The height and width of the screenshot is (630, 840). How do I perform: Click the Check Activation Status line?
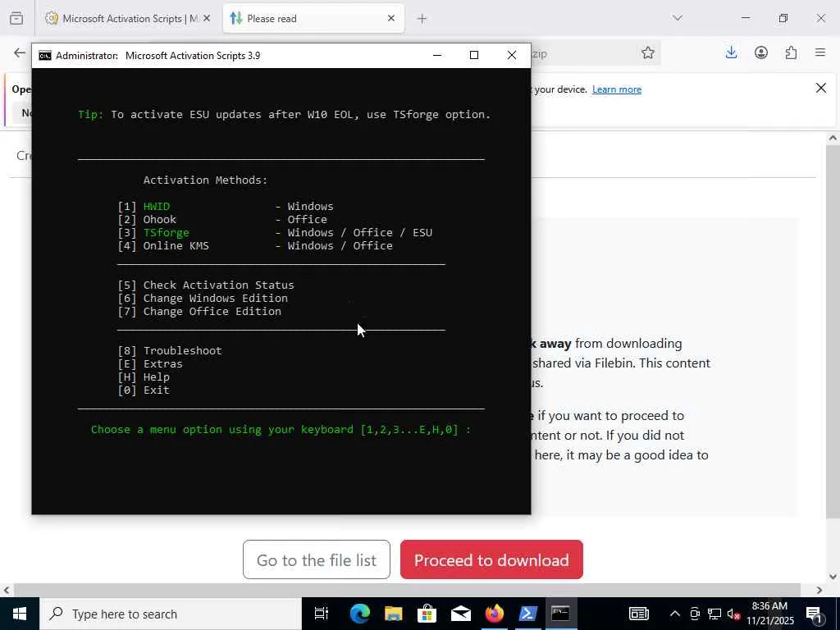[x=206, y=285]
